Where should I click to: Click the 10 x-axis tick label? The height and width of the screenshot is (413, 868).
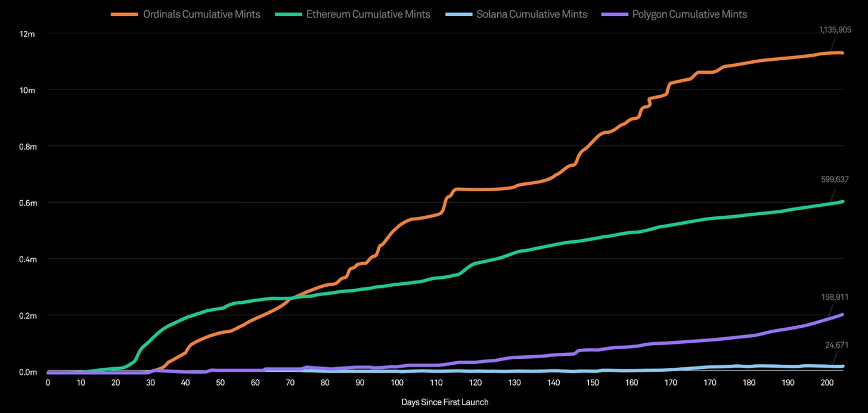[82, 383]
